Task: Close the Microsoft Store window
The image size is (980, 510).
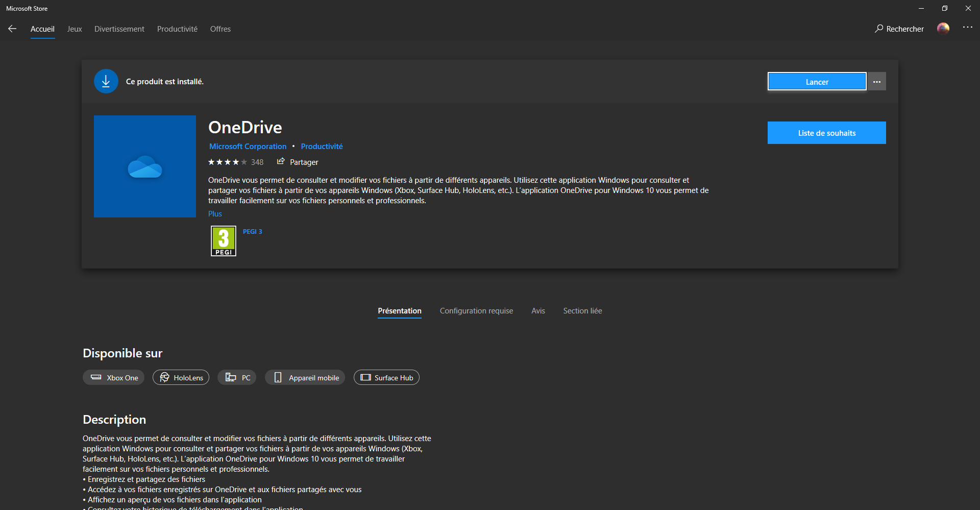Action: coord(968,8)
